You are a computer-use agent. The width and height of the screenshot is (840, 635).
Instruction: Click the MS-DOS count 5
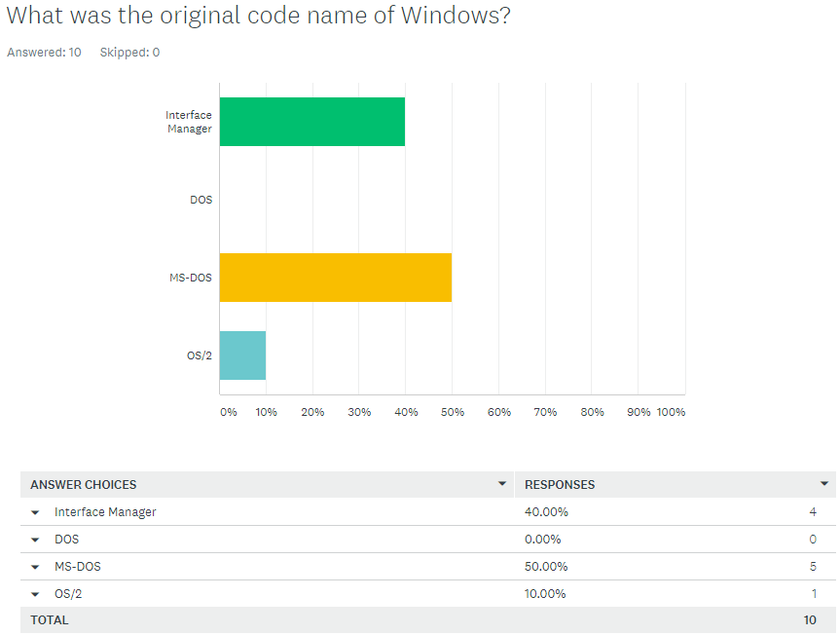tap(813, 567)
